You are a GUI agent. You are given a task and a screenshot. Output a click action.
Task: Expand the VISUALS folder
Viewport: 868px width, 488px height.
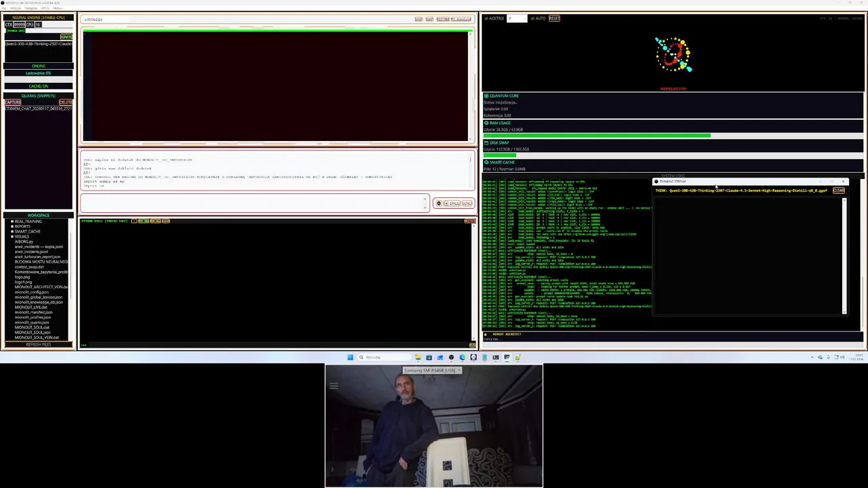click(x=12, y=237)
